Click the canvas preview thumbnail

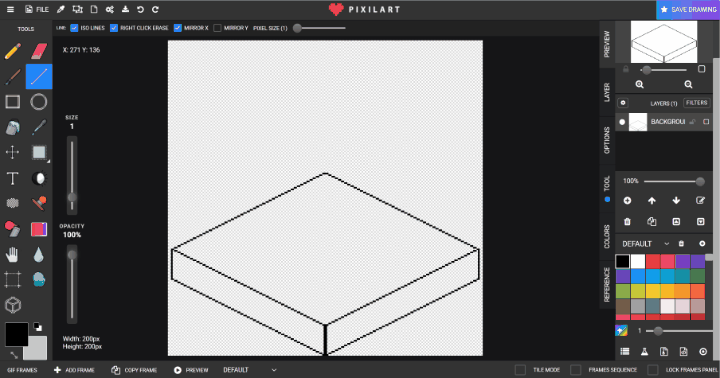click(x=664, y=42)
